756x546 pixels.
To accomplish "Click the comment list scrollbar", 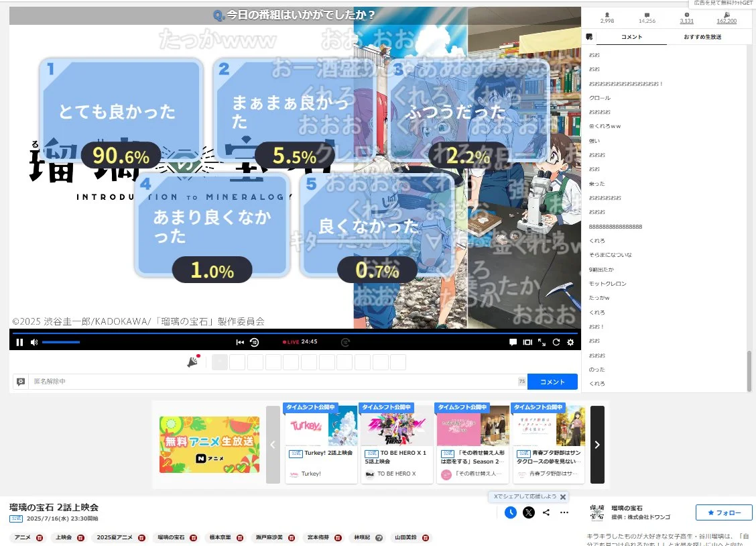I will click(x=749, y=371).
